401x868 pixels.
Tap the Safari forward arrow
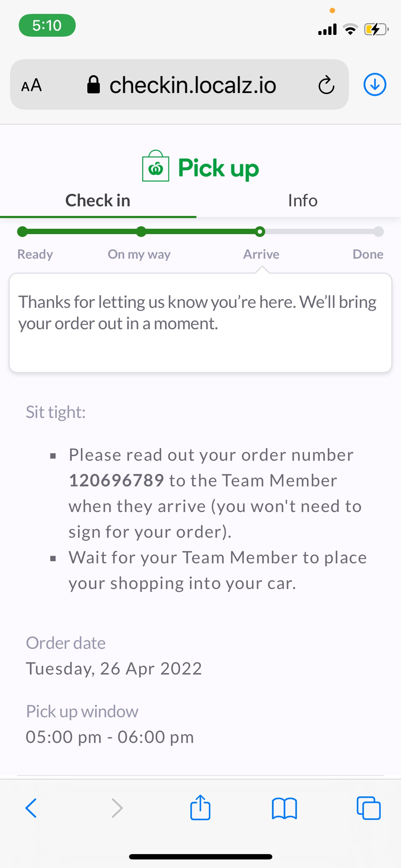[x=117, y=808]
